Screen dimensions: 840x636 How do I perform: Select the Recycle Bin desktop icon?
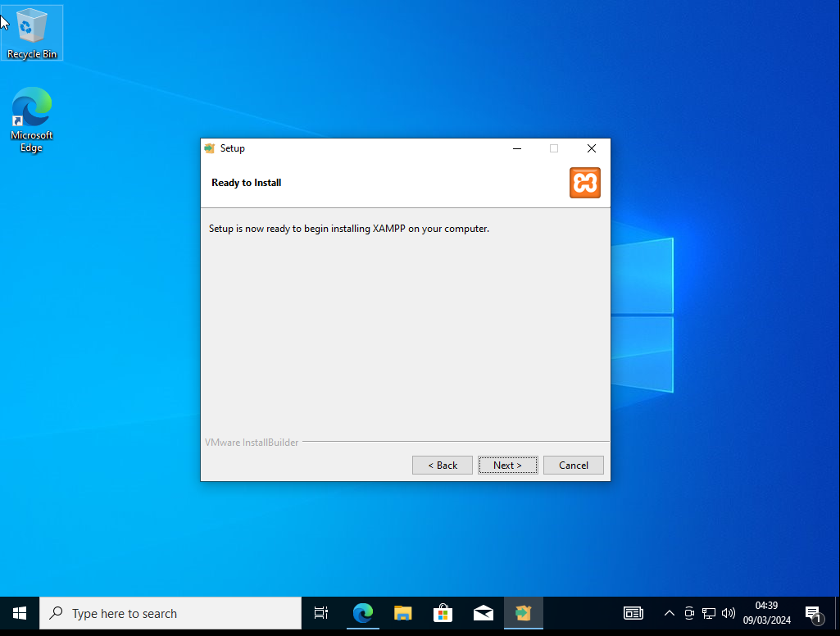(x=32, y=33)
